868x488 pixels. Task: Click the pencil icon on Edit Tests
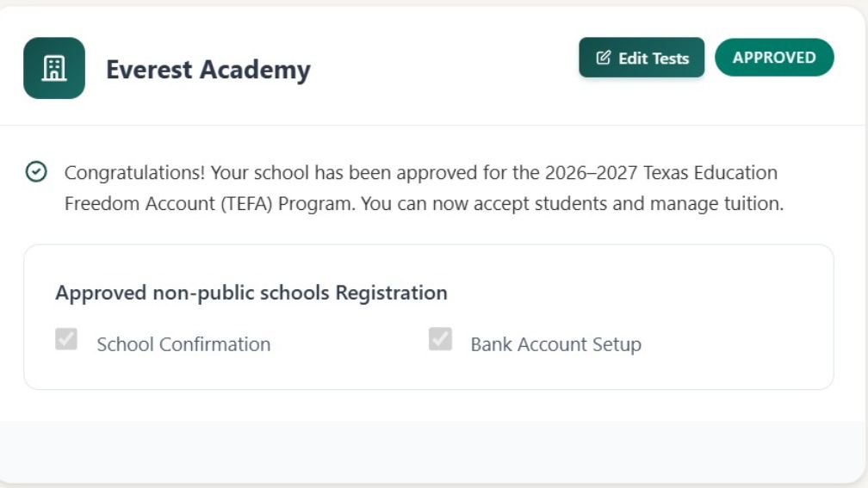click(604, 58)
